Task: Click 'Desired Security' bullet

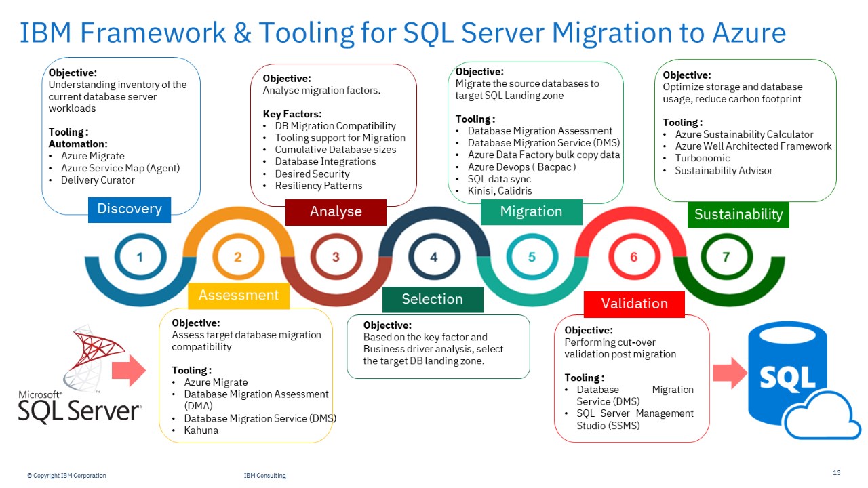Action: [x=312, y=174]
